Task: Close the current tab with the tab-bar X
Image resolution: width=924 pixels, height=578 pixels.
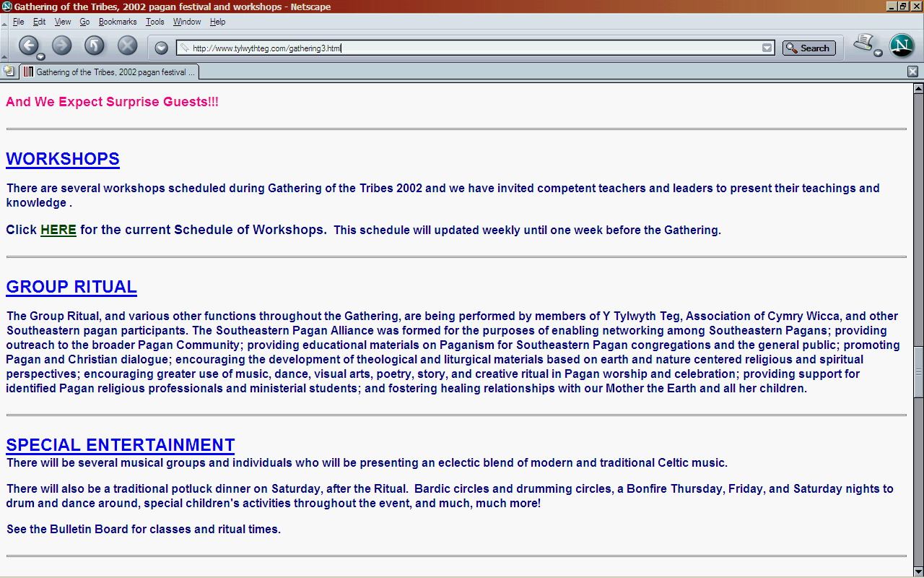Action: pyautogui.click(x=912, y=72)
